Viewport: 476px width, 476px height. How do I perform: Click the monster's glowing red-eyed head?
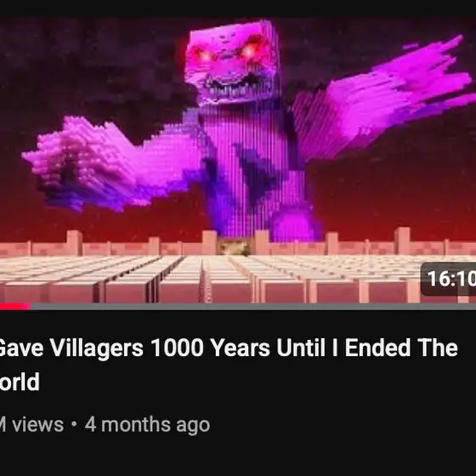[232, 62]
